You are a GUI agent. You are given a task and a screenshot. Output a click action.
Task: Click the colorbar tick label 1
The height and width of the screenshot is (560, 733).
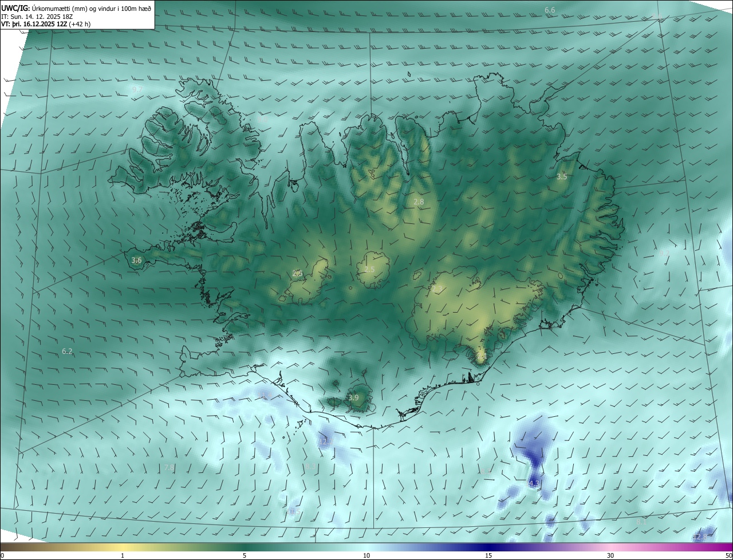click(x=123, y=555)
